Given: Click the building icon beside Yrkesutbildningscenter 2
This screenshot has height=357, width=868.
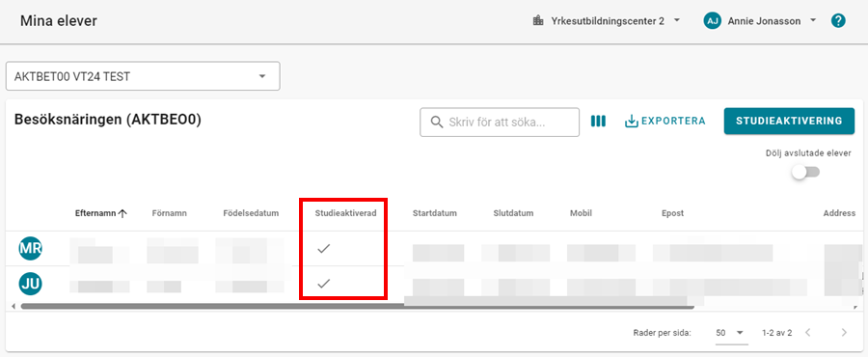Looking at the screenshot, I should (x=537, y=21).
